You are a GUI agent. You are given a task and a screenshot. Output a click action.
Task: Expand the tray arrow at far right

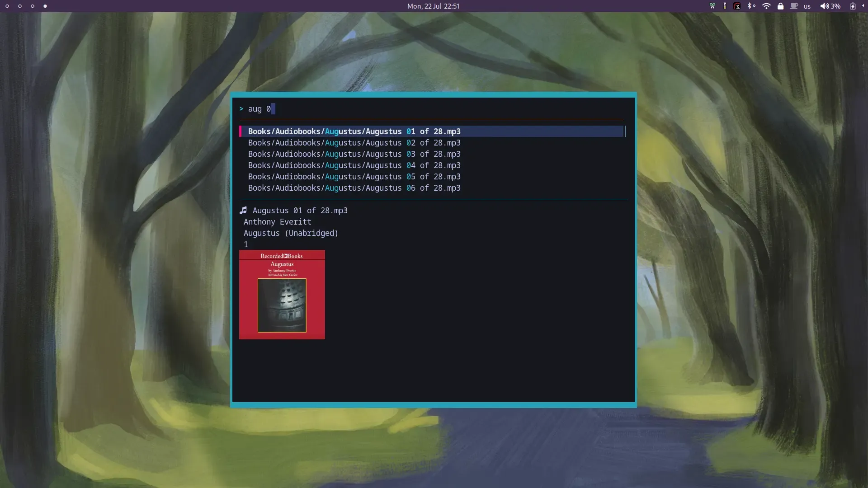pos(863,5)
